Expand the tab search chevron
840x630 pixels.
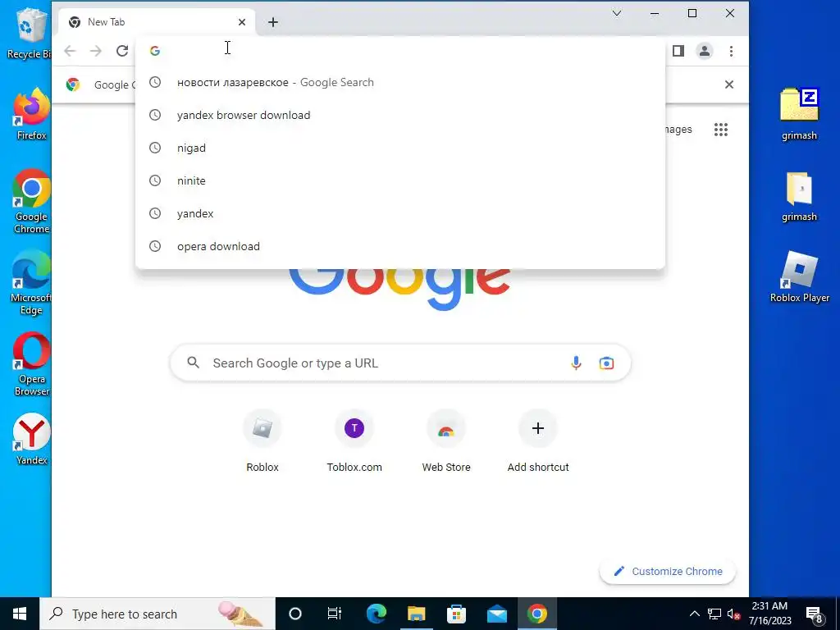617,13
